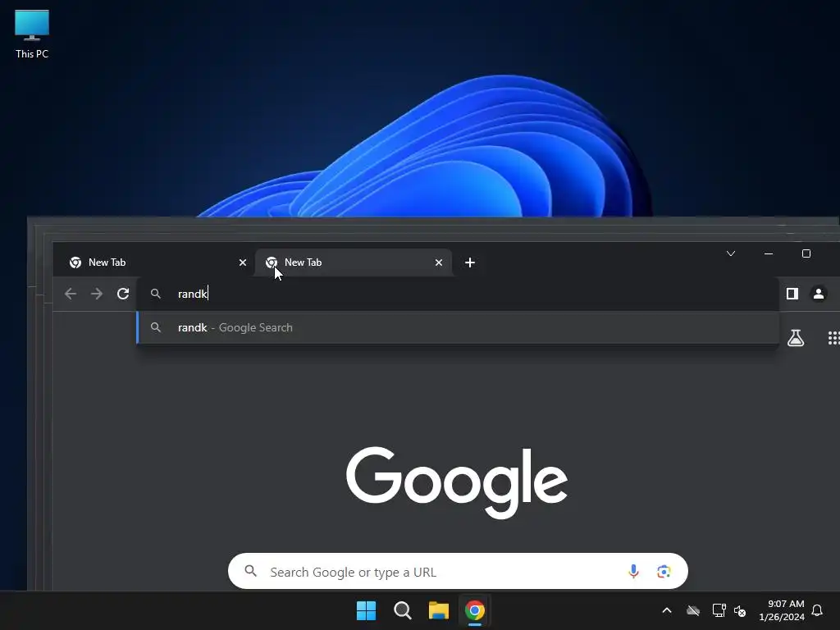Close the first New Tab
This screenshot has width=840, height=630.
[243, 262]
